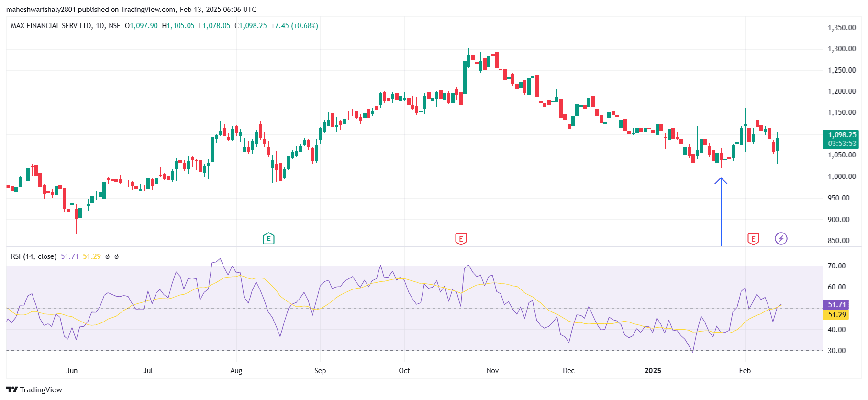Click the close value C1,098.25 in header

coord(251,26)
